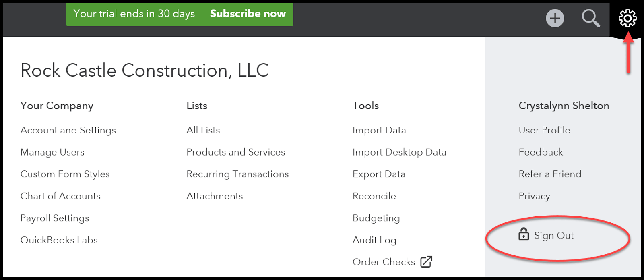Select All Lists
This screenshot has height=280, width=644.
pos(203,130)
